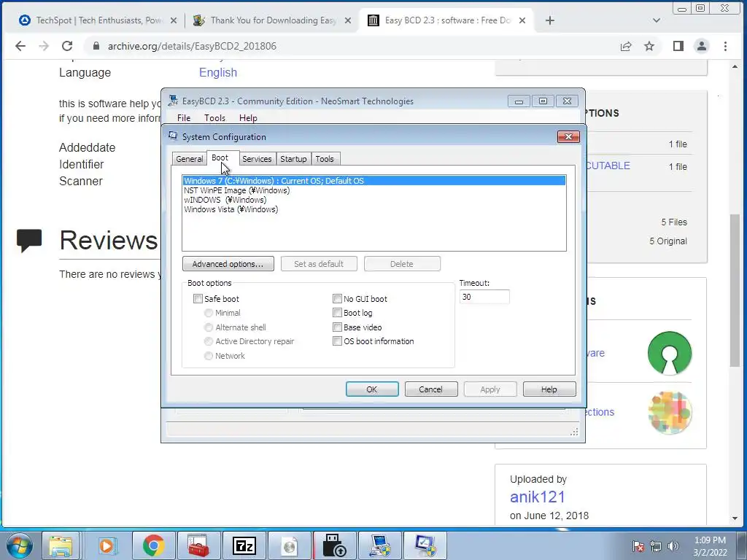Select wINDOWS boot entry
Viewport: 747px width, 560px height.
pyautogui.click(x=374, y=200)
